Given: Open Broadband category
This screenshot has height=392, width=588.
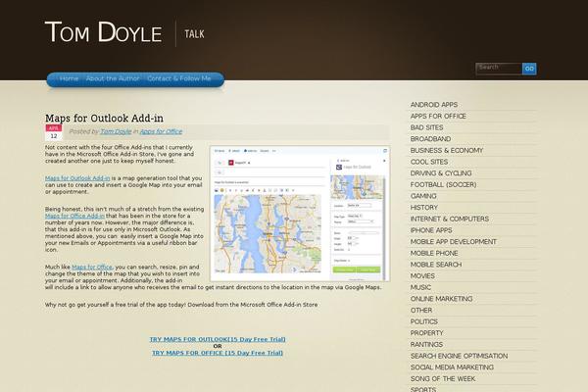Looking at the screenshot, I should (430, 139).
